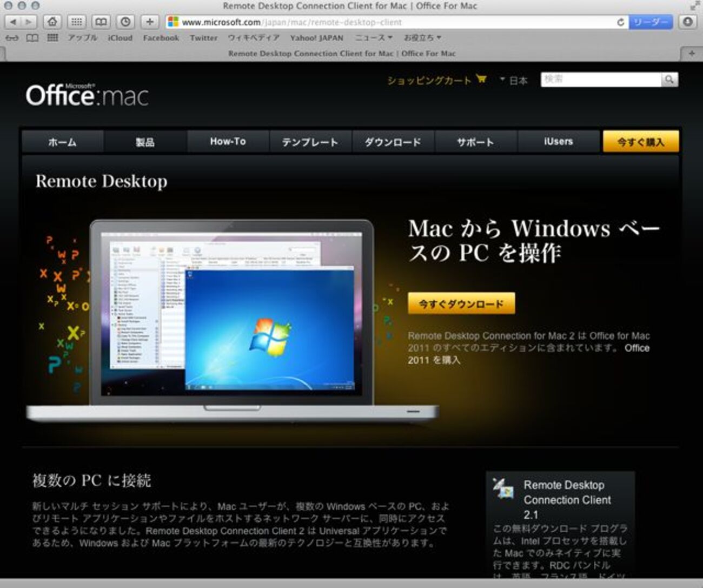This screenshot has width=703, height=588.
Task: Open the サポート navigation tab
Action: (x=475, y=142)
